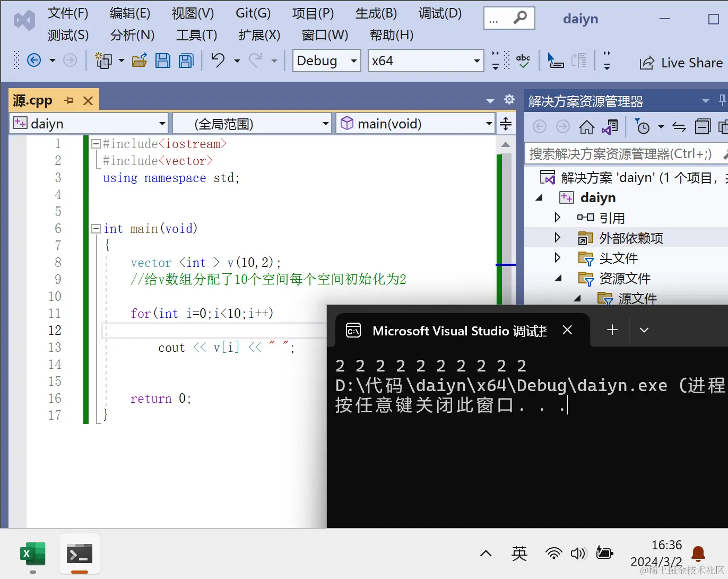Open the main(void) member dropdown
This screenshot has height=579, width=728.
coord(416,124)
